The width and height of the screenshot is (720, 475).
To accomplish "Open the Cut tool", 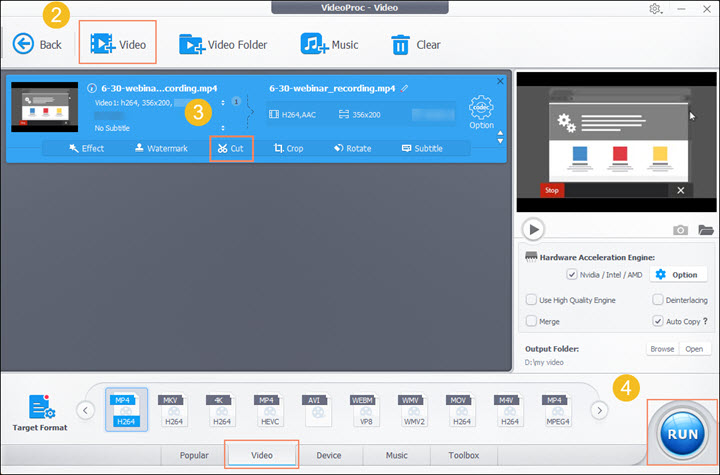I will 231,148.
